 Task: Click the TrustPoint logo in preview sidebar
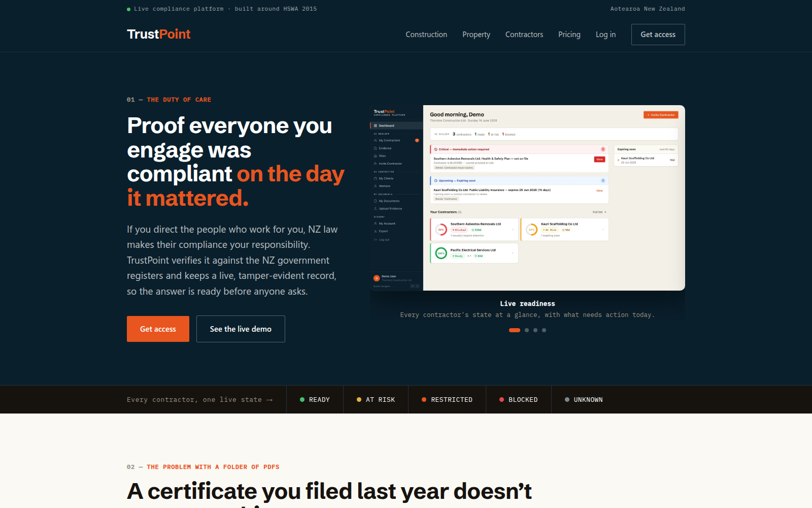(x=384, y=111)
